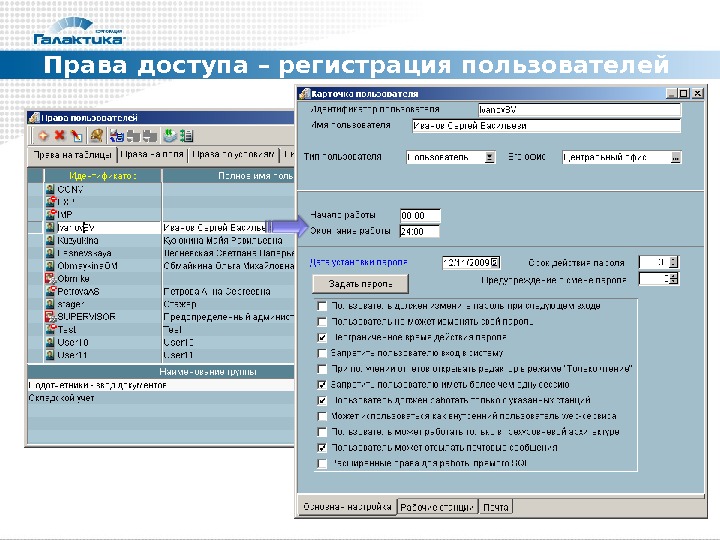
Task: Click the group name column header
Action: (x=161, y=372)
